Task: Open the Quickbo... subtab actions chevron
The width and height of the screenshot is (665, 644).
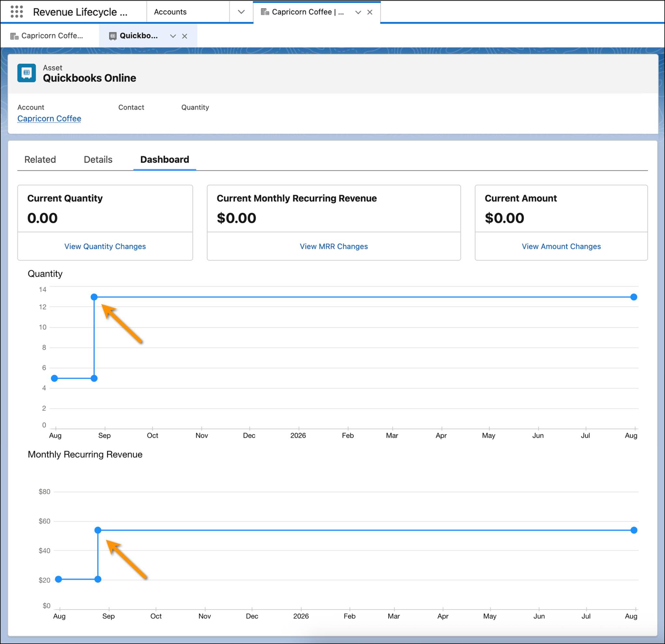Action: tap(173, 36)
